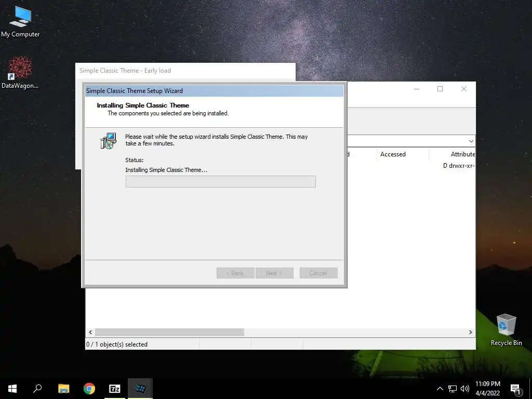The width and height of the screenshot is (532, 399).
Task: Open the Recycle Bin desktop icon
Action: click(x=506, y=330)
